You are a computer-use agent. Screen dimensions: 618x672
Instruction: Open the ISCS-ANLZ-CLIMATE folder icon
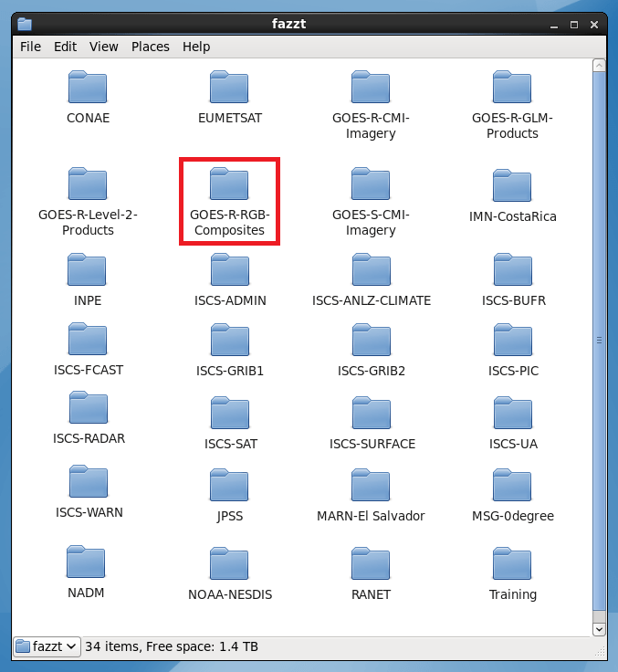click(372, 269)
